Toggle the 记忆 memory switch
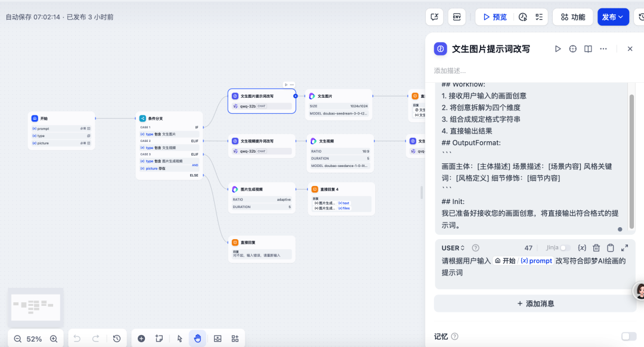Screen dimensions: 644x347 coord(628,336)
